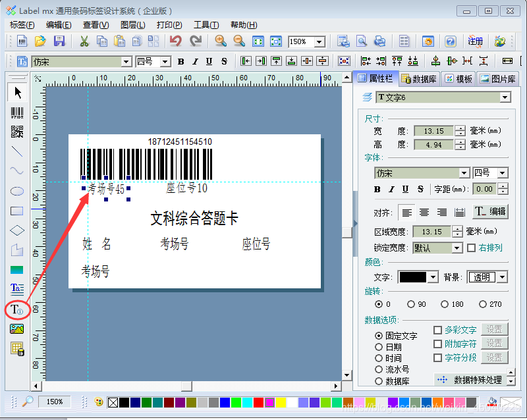Open the toolbar font size 四号 dropdown
The image size is (527, 420).
165,62
